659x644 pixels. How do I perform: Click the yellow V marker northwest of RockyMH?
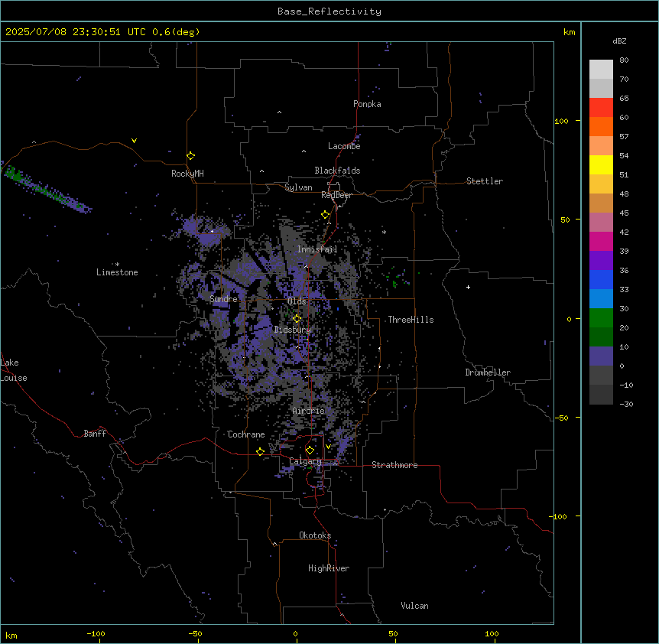(134, 141)
